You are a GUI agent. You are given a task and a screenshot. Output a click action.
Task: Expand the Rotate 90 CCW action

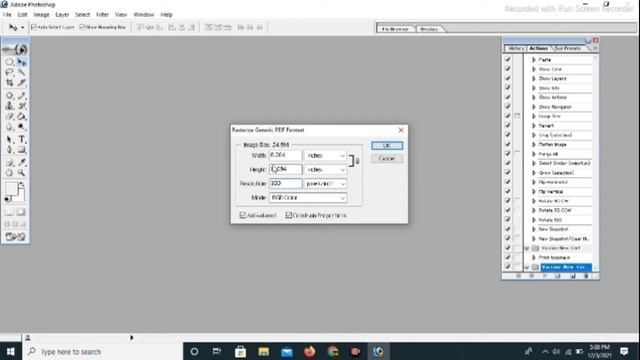pos(533,210)
